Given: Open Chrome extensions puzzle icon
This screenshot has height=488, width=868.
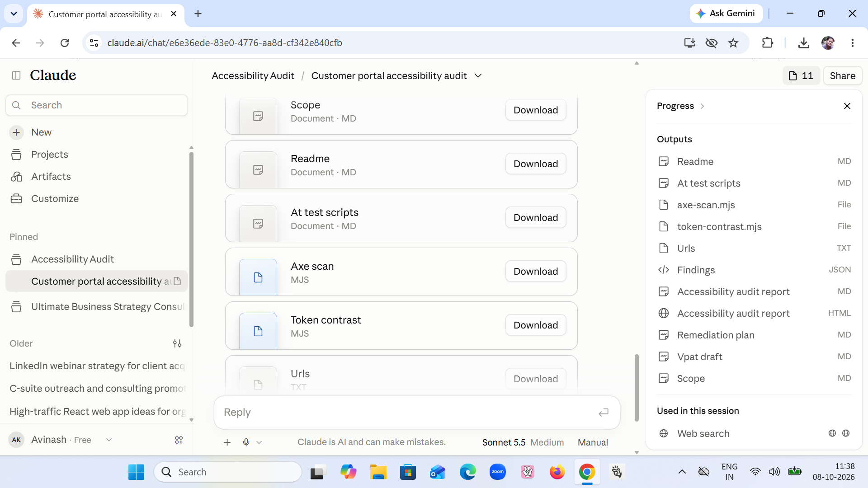Looking at the screenshot, I should click(767, 43).
